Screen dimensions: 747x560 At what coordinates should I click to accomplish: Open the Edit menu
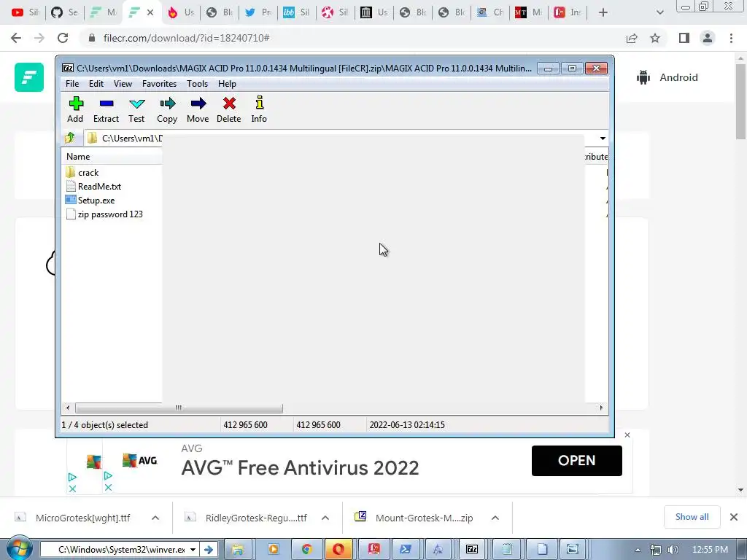tap(96, 84)
